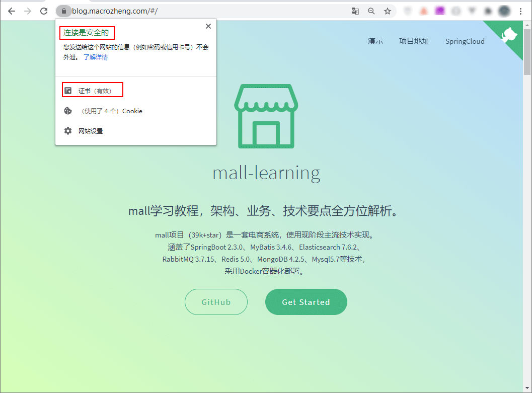
Task: Open the translate page icon
Action: (x=355, y=11)
